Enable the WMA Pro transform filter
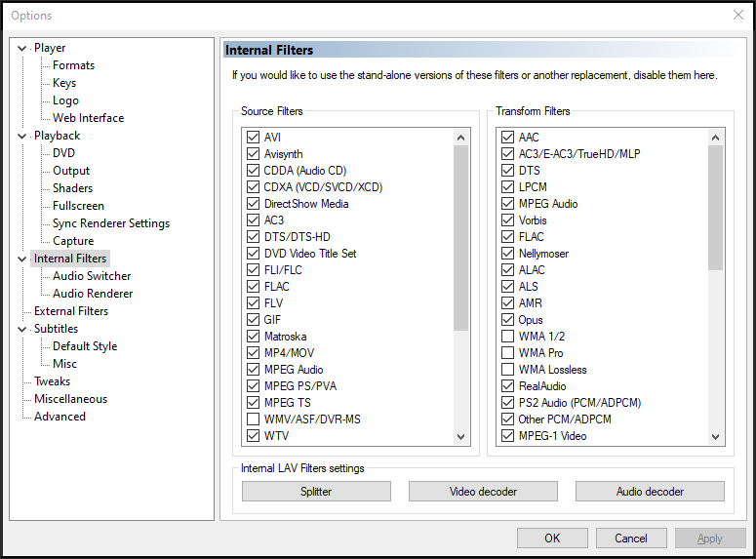756x559 pixels. [x=507, y=353]
